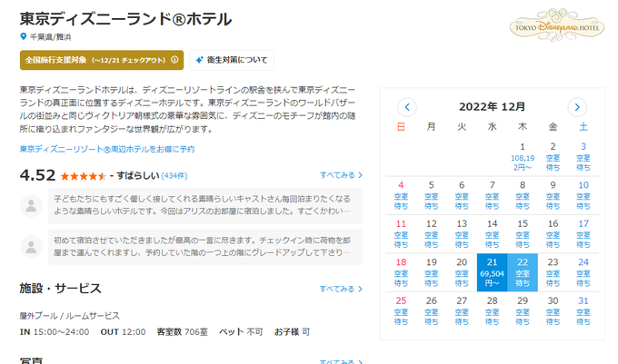Click the info icon on 全国旅行支援対象 badge

click(174, 60)
